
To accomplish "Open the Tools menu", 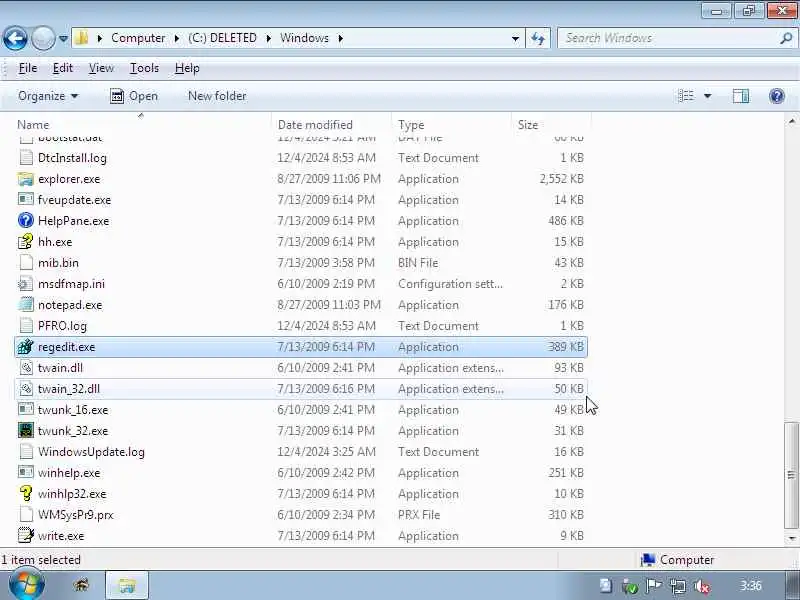I will coord(144,68).
